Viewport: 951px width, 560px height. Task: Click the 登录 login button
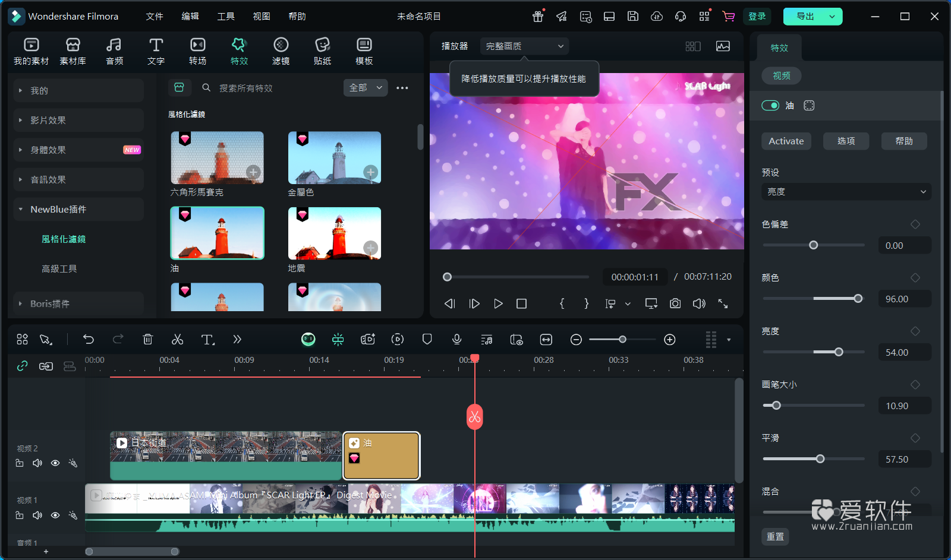coord(757,16)
